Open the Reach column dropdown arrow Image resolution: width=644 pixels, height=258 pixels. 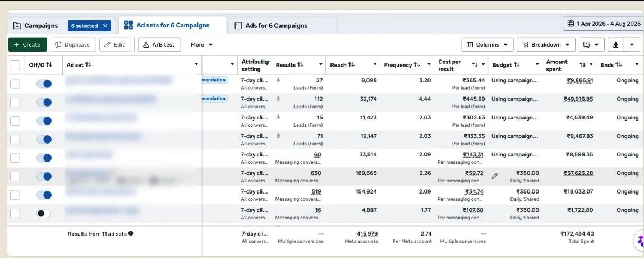tap(375, 65)
